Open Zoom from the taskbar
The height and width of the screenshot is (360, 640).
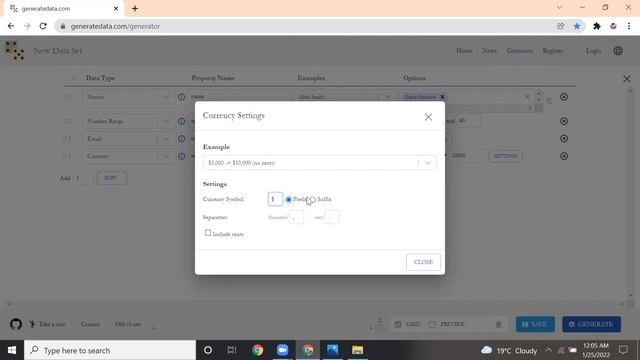click(x=282, y=350)
